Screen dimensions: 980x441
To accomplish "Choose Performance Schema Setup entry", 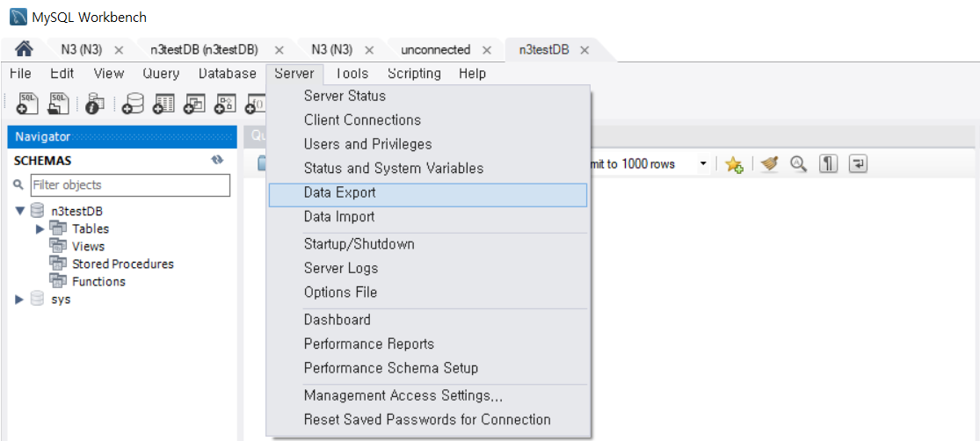I will pos(428,369).
